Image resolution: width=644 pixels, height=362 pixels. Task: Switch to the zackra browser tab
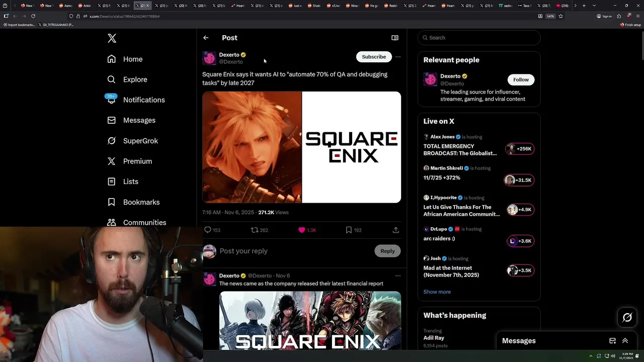tap(506, 6)
